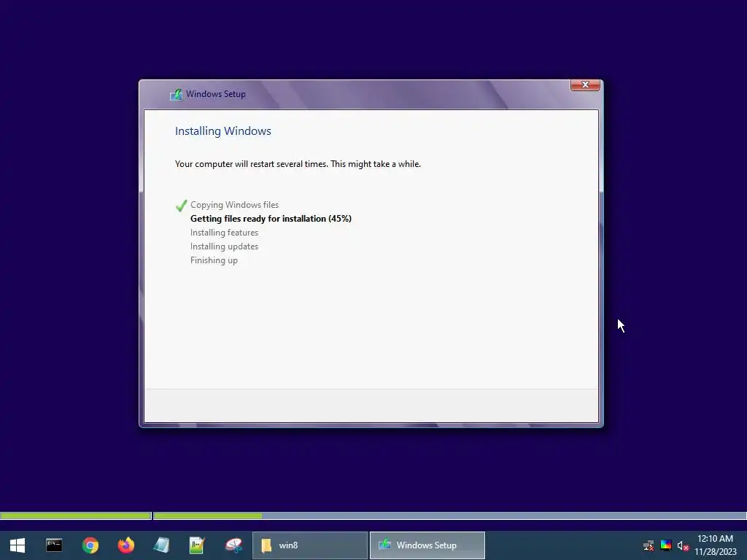Switch to the win8 folder taskbar button
This screenshot has width=747, height=560.
point(310,545)
